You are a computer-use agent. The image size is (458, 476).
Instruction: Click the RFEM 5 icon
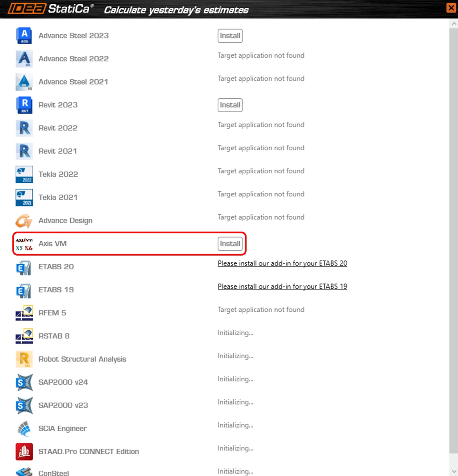click(x=24, y=313)
